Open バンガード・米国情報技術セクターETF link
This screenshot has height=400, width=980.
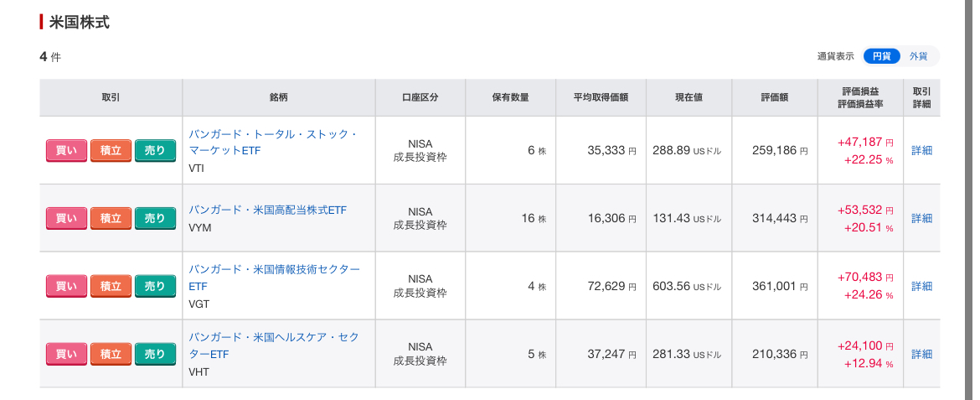point(275,278)
